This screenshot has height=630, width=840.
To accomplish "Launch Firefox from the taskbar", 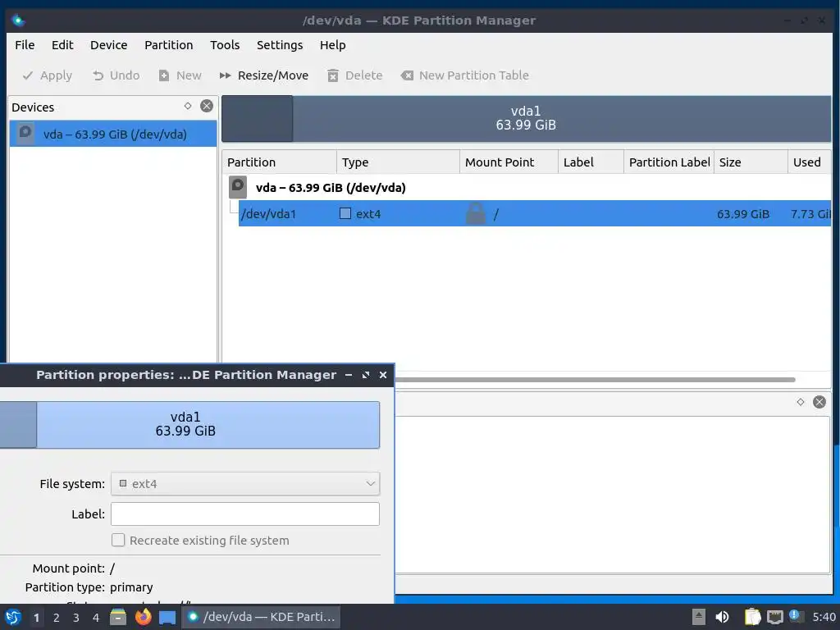I will 143,617.
